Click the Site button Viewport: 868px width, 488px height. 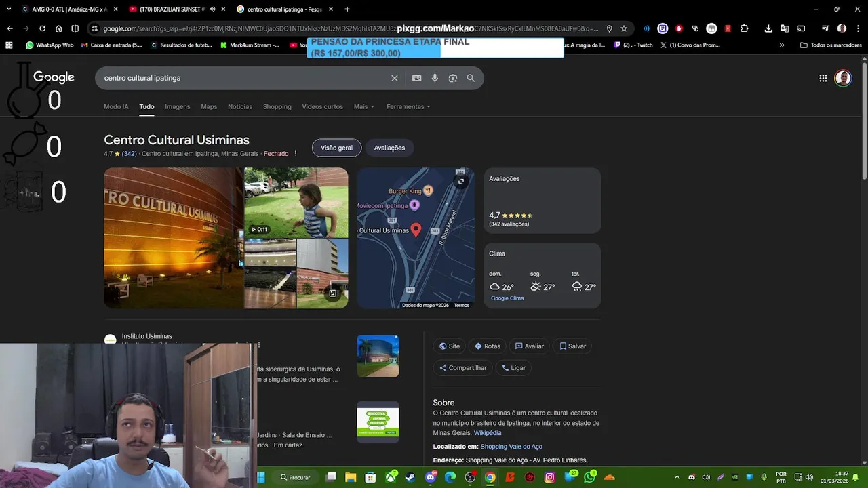pyautogui.click(x=450, y=346)
